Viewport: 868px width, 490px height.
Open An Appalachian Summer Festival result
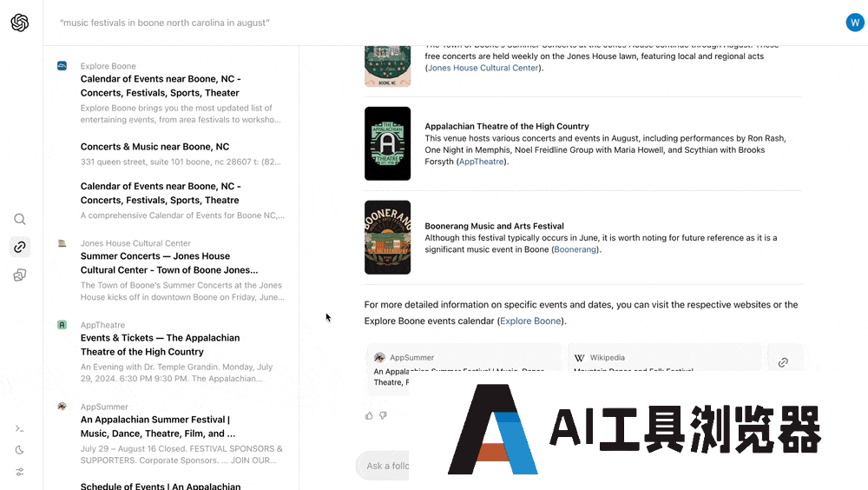click(x=158, y=427)
